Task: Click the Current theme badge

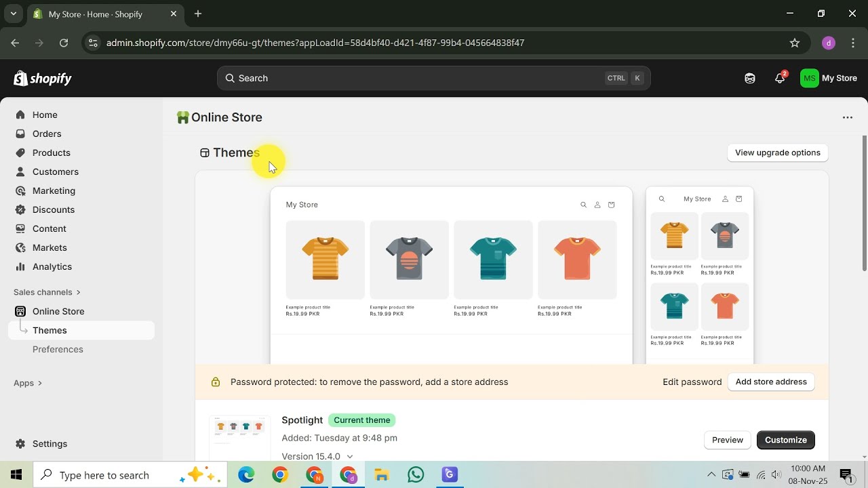Action: point(362,420)
